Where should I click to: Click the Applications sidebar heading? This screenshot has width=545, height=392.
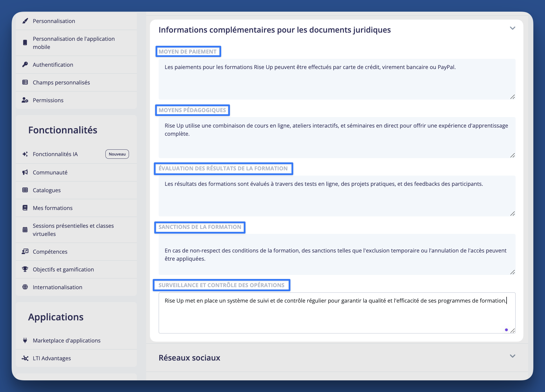[56, 317]
